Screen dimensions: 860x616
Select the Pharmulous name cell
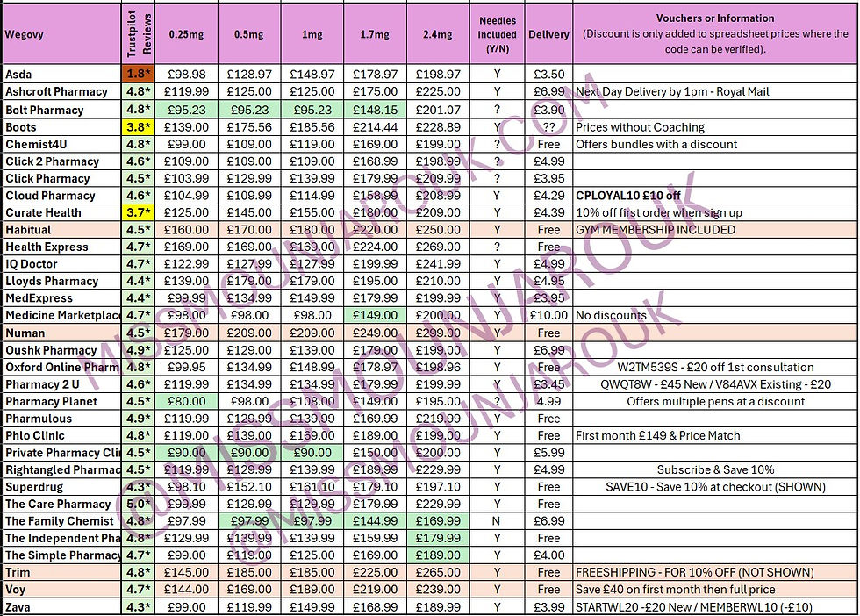[61, 419]
